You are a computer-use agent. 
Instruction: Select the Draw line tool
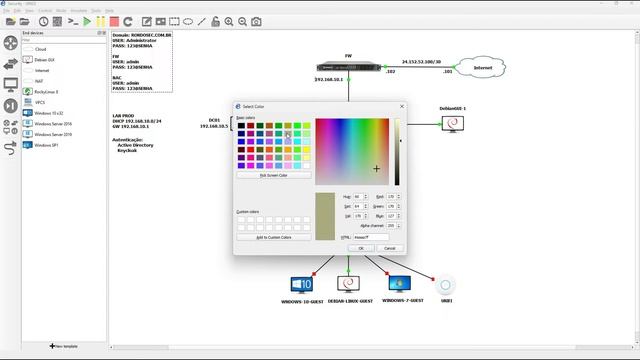pos(202,22)
